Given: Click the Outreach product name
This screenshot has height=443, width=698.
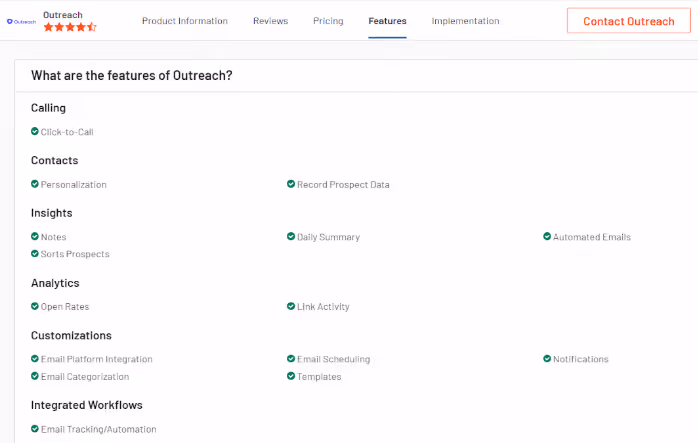Looking at the screenshot, I should 63,15.
